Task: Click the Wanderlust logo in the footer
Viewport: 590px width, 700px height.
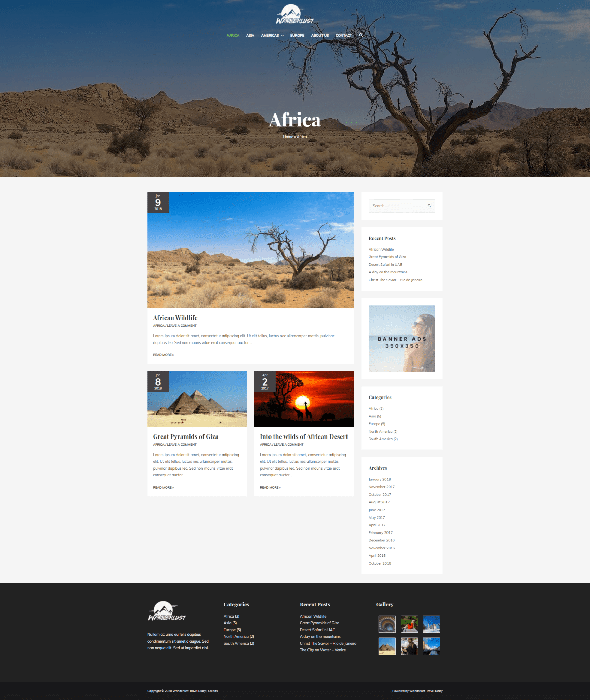Action: 167,611
